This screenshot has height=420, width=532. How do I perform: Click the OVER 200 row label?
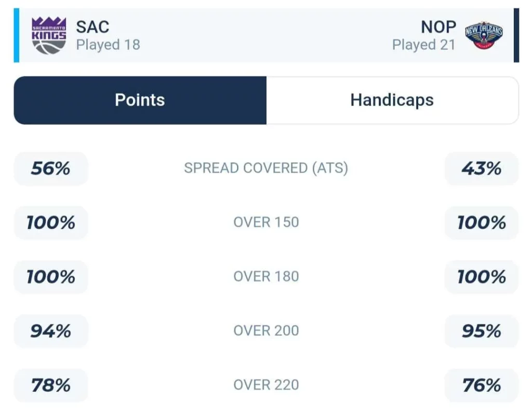pyautogui.click(x=266, y=331)
